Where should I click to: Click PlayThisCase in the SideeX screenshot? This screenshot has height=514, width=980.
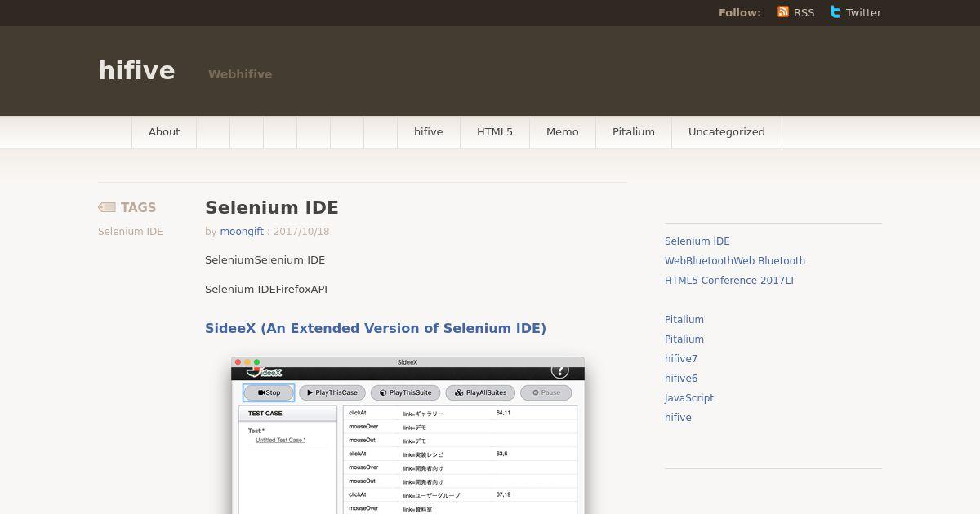tap(332, 392)
